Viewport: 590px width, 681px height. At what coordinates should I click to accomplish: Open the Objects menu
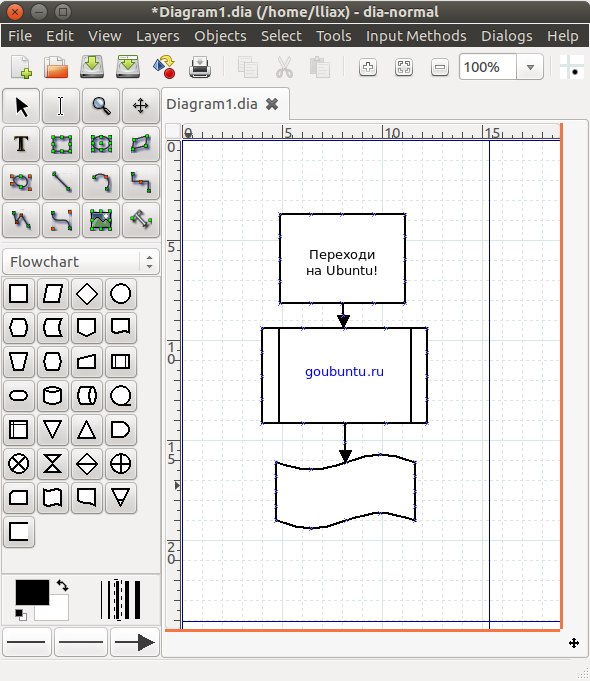pos(220,36)
